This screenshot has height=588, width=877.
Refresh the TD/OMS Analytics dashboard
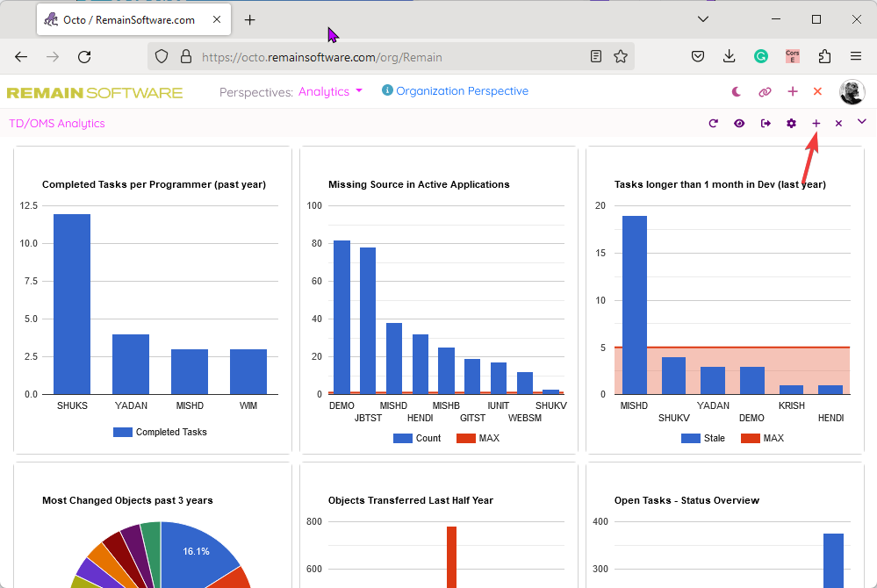[714, 124]
